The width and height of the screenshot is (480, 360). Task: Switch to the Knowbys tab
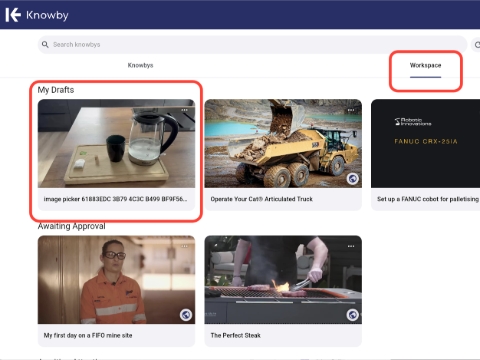pyautogui.click(x=140, y=65)
